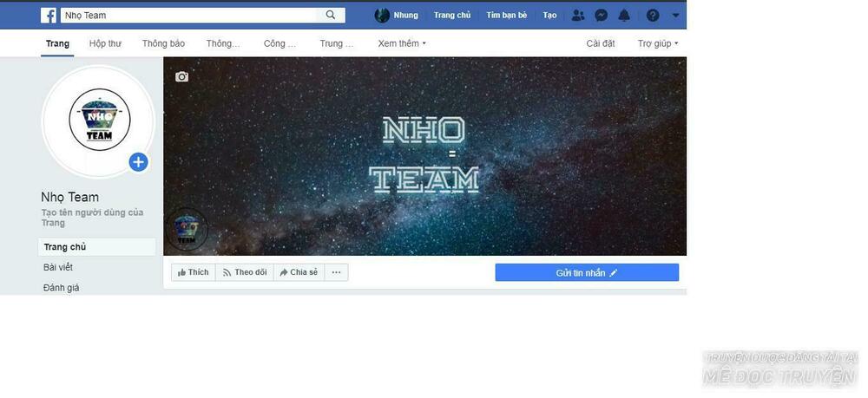Switch to the Hộp thư tab
The width and height of the screenshot is (868, 398).
(x=105, y=43)
